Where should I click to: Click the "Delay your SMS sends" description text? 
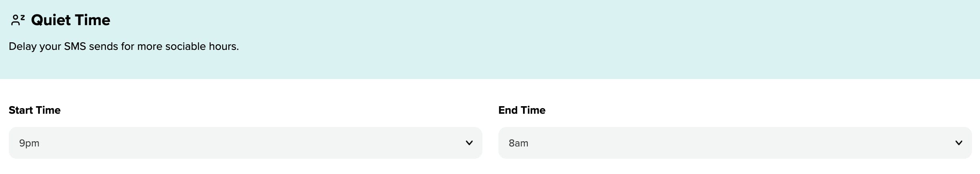(124, 46)
